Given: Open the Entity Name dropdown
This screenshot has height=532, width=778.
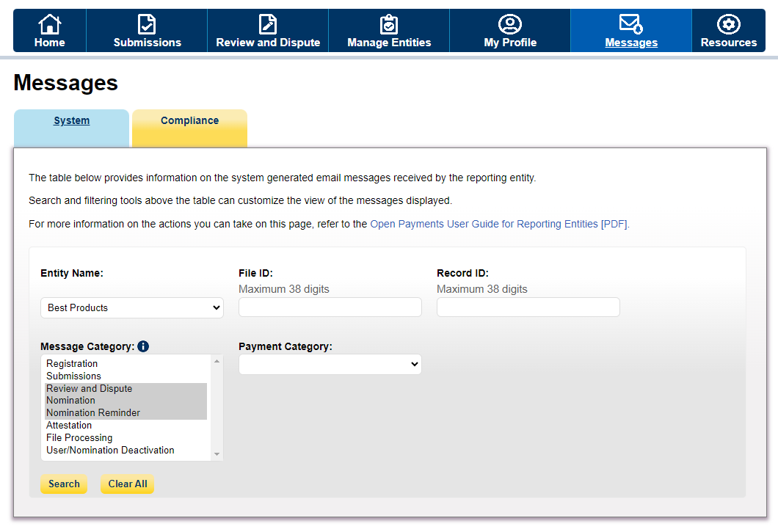Looking at the screenshot, I should (132, 307).
